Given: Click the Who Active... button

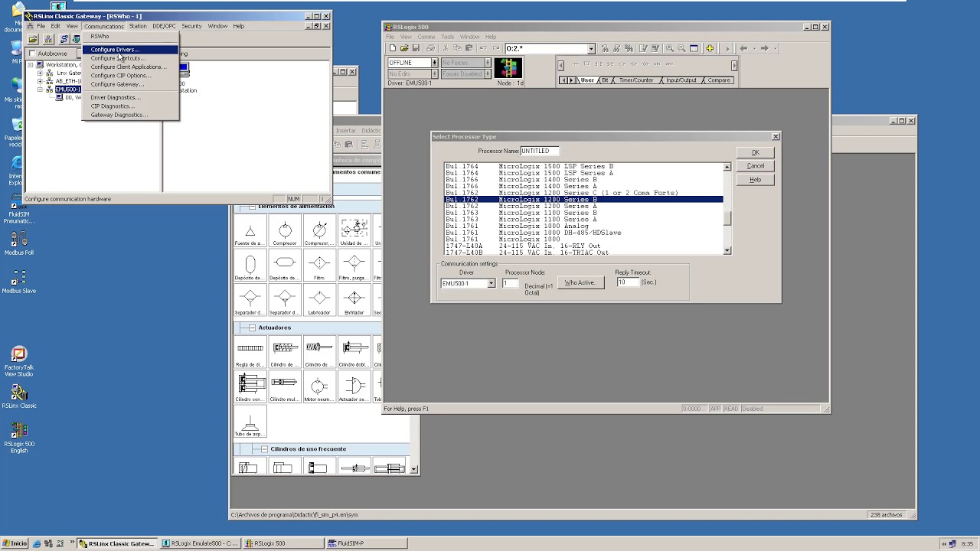Looking at the screenshot, I should 580,282.
